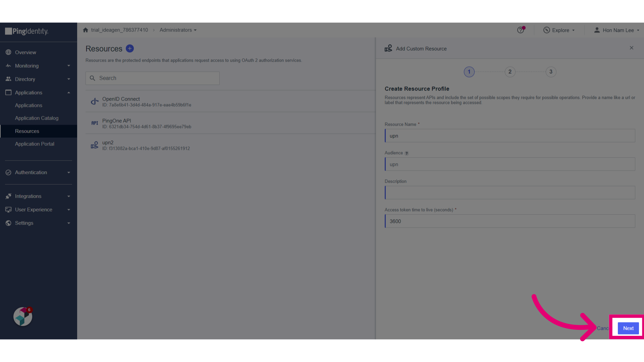Open the home breadcrumb icon
Viewport: 644px width, 362px height.
coord(86,30)
